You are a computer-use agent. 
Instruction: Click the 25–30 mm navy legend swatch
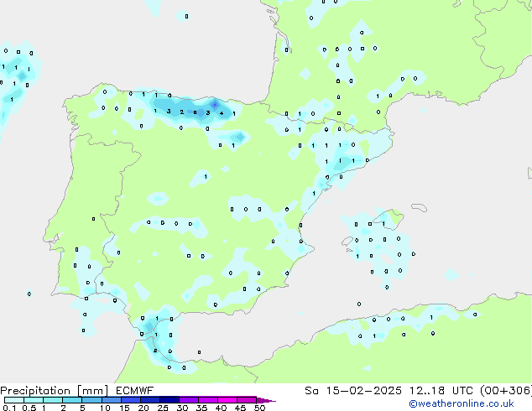[170, 400]
